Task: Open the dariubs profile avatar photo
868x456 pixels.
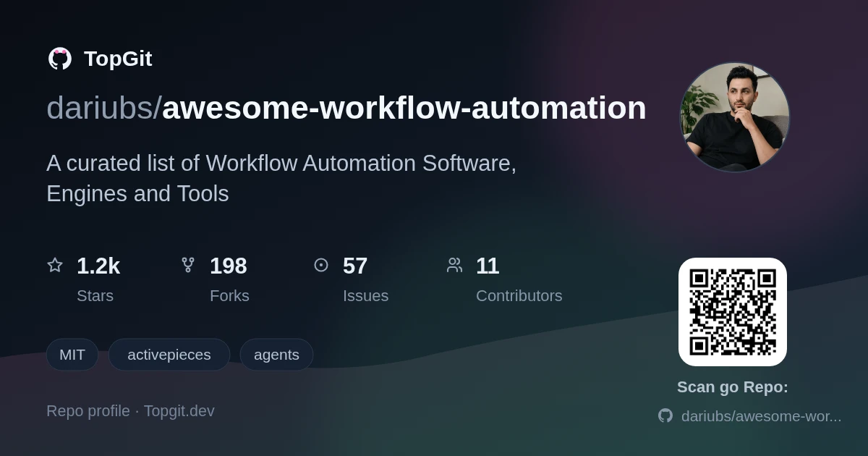Action: [x=734, y=117]
